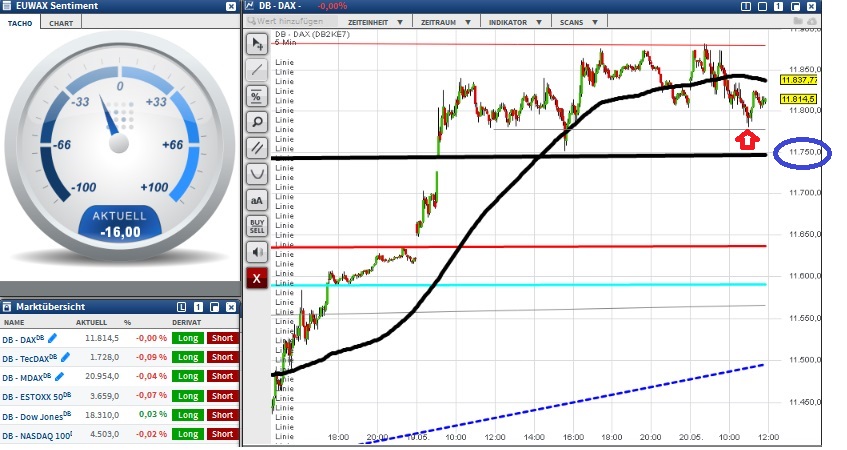Activate the magnifier zoom tool
This screenshot has height=450, width=847.
click(257, 122)
